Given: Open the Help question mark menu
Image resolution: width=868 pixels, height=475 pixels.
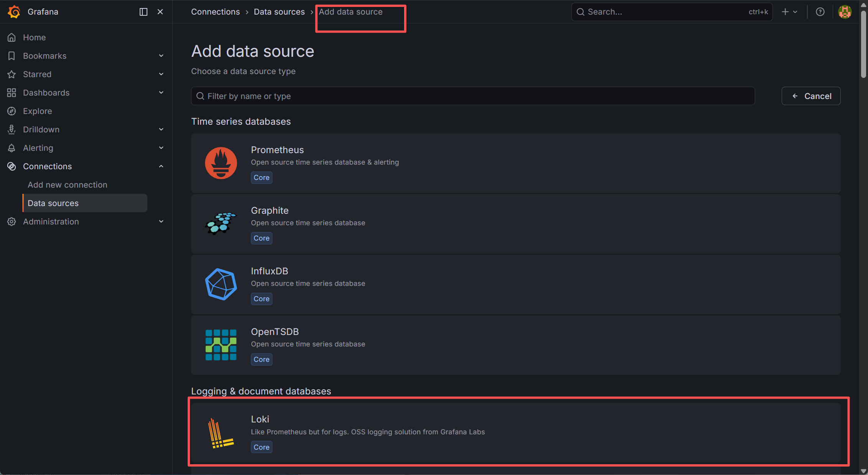Looking at the screenshot, I should tap(820, 12).
